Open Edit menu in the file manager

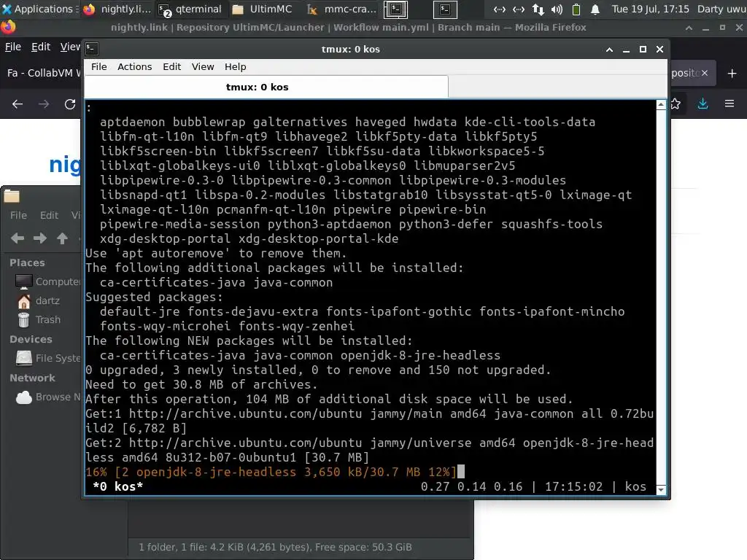click(x=49, y=215)
